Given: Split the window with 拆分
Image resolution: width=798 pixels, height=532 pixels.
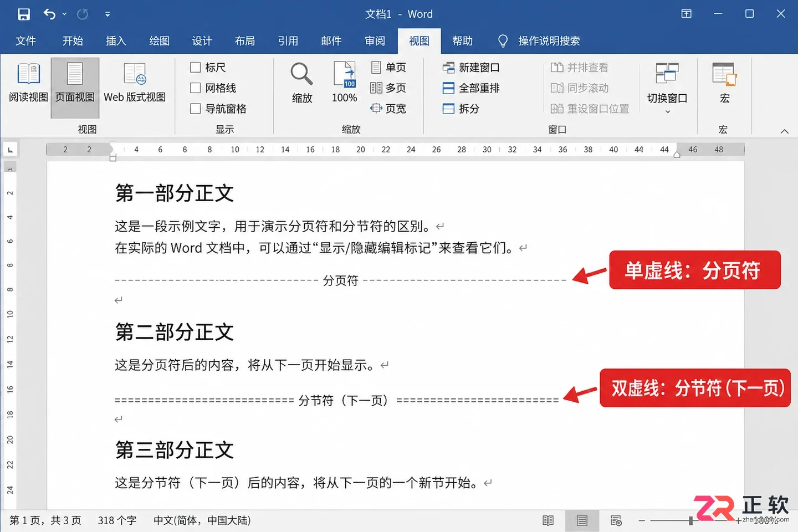Looking at the screenshot, I should pyautogui.click(x=461, y=109).
